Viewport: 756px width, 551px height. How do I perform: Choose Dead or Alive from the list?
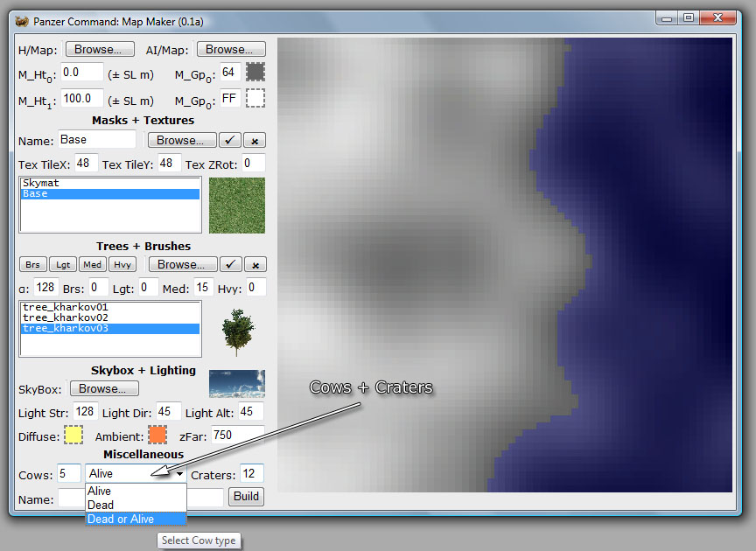[x=136, y=519]
